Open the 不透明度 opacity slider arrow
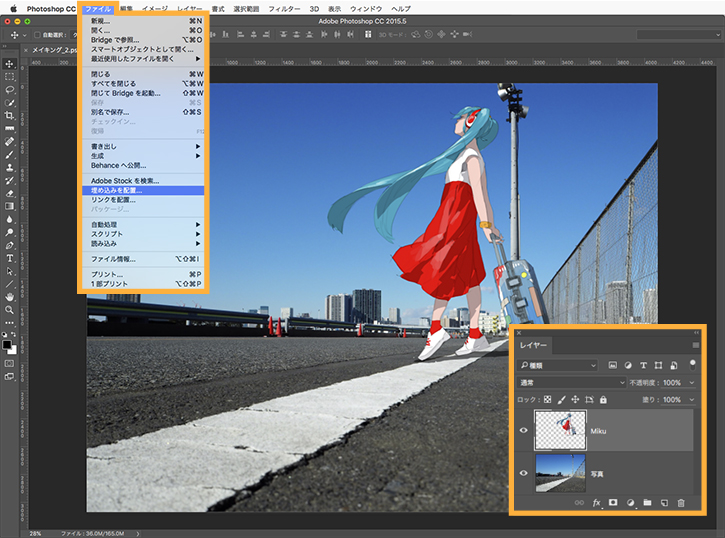This screenshot has height=538, width=725. (692, 383)
